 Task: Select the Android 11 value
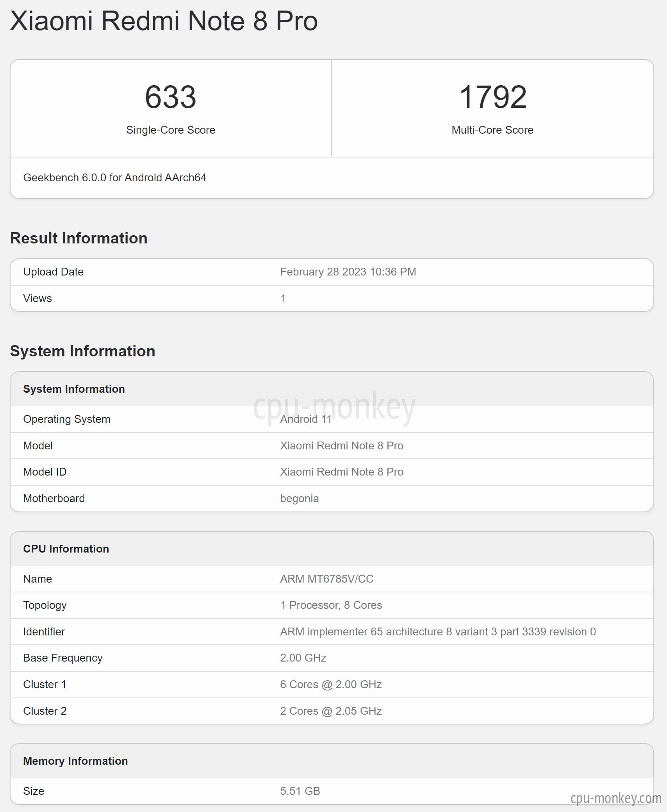(306, 419)
